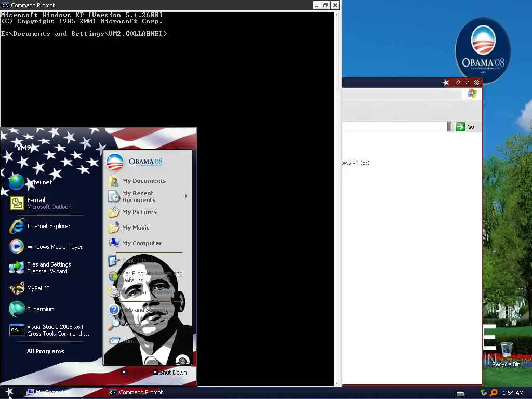The height and width of the screenshot is (399, 532).
Task: Click the address field in Explorer window
Action: tap(394, 127)
